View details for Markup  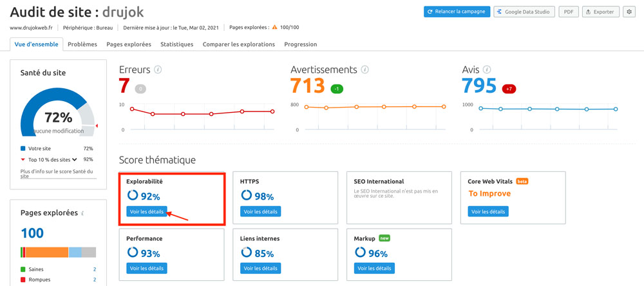(374, 269)
